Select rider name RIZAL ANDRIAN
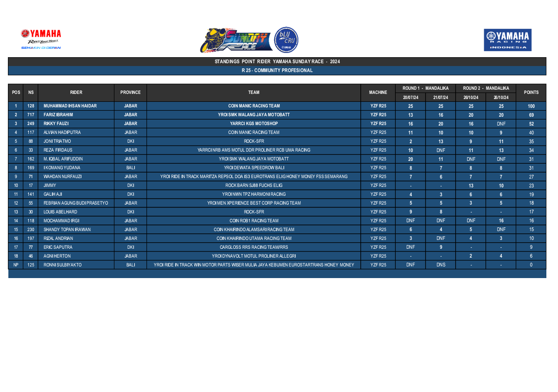The height and width of the screenshot is (392, 558). click(x=59, y=239)
